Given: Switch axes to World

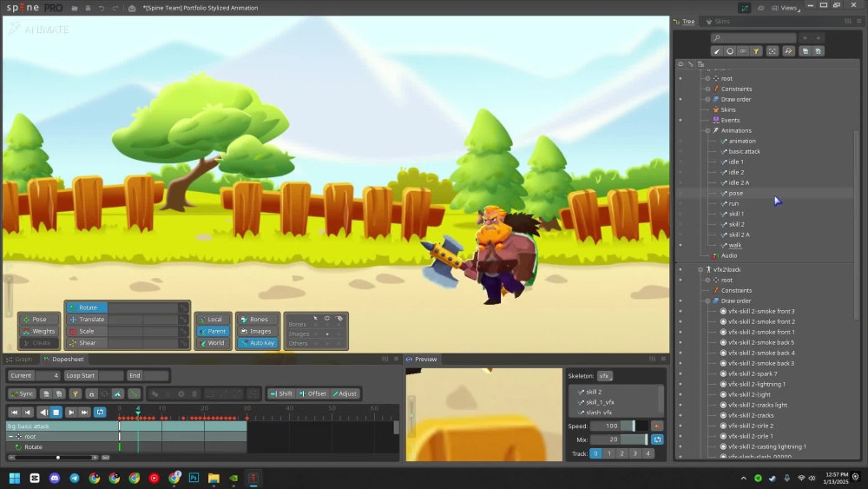Looking at the screenshot, I should click(214, 343).
